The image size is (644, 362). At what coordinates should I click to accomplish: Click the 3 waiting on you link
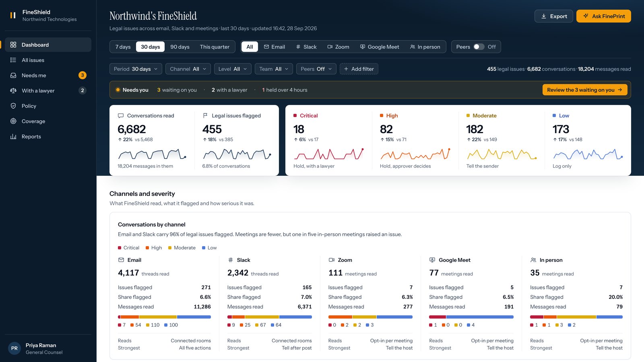[x=177, y=90]
